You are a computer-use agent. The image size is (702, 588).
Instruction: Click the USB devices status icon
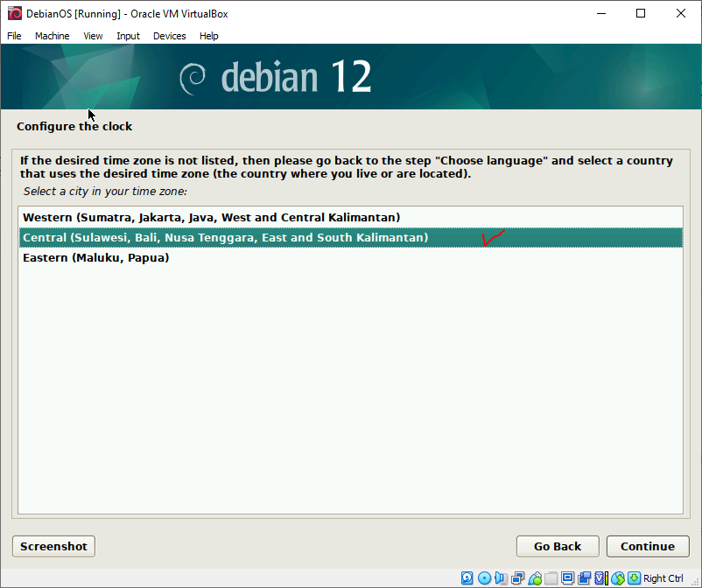click(535, 578)
